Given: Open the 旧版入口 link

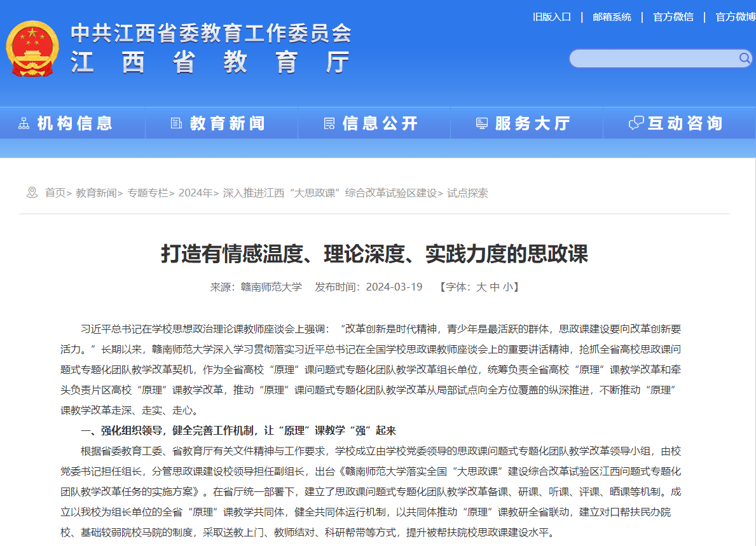Looking at the screenshot, I should (552, 17).
